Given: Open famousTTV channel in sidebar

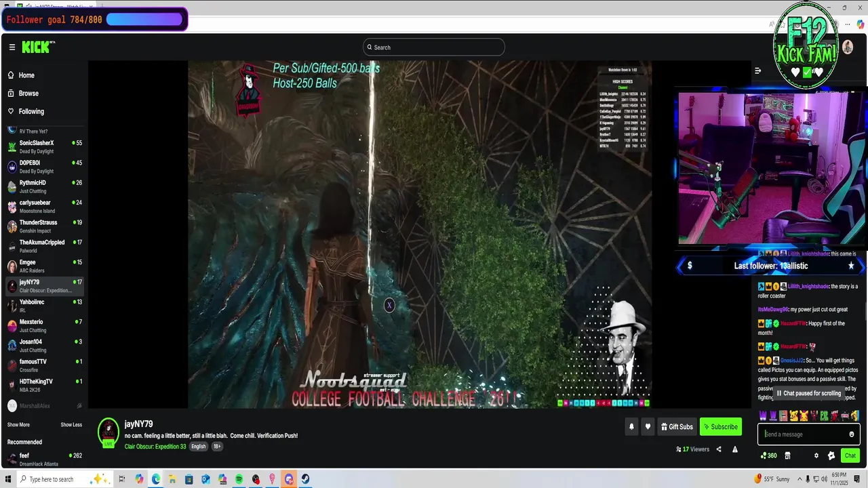Looking at the screenshot, I should click(45, 365).
